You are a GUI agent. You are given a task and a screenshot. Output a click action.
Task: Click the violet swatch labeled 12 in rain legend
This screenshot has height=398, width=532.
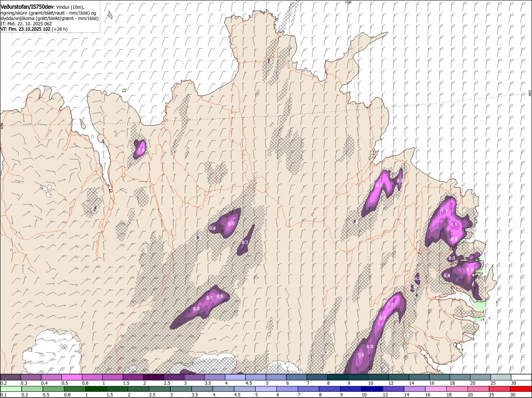pyautogui.click(x=394, y=389)
